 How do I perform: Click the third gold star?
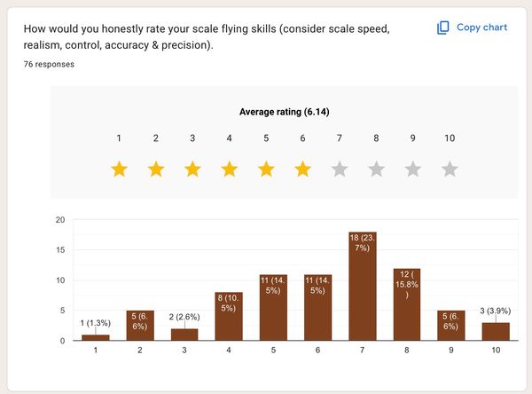click(192, 169)
